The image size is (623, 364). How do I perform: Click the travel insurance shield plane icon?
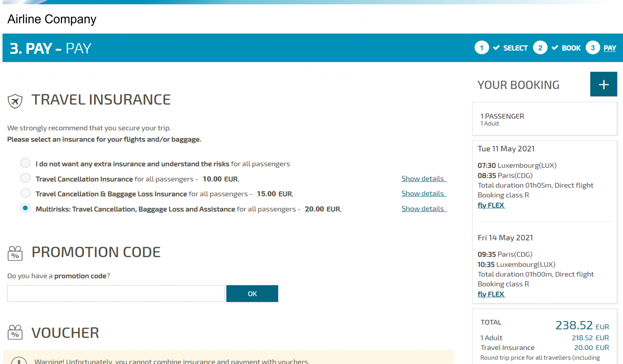point(15,101)
